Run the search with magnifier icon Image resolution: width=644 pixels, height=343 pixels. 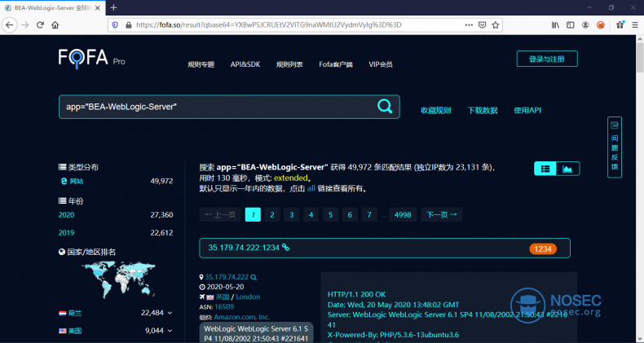tap(385, 106)
